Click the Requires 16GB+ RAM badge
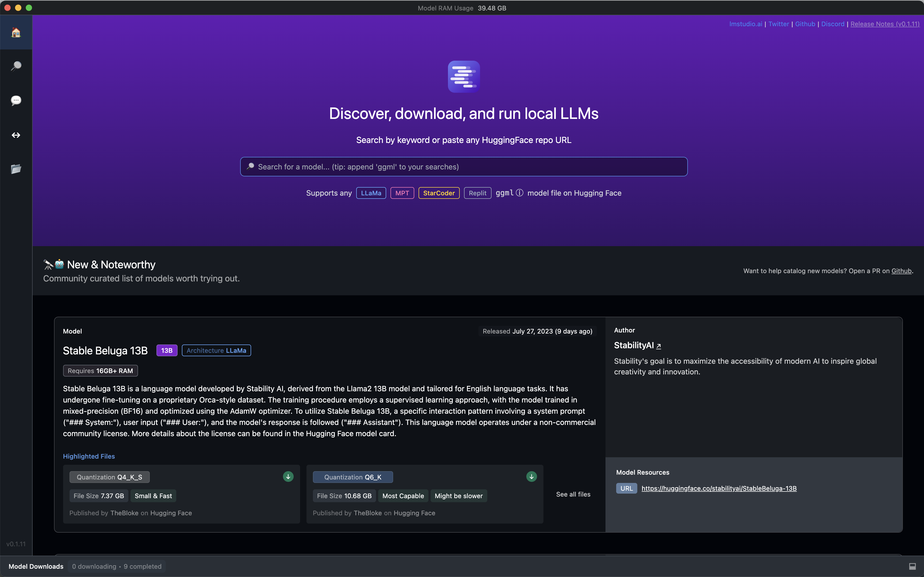Image resolution: width=924 pixels, height=577 pixels. (x=100, y=371)
